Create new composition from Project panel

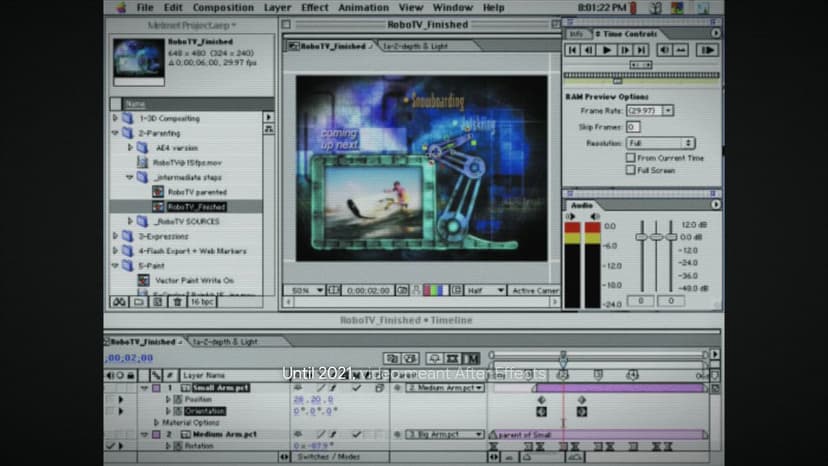157,302
